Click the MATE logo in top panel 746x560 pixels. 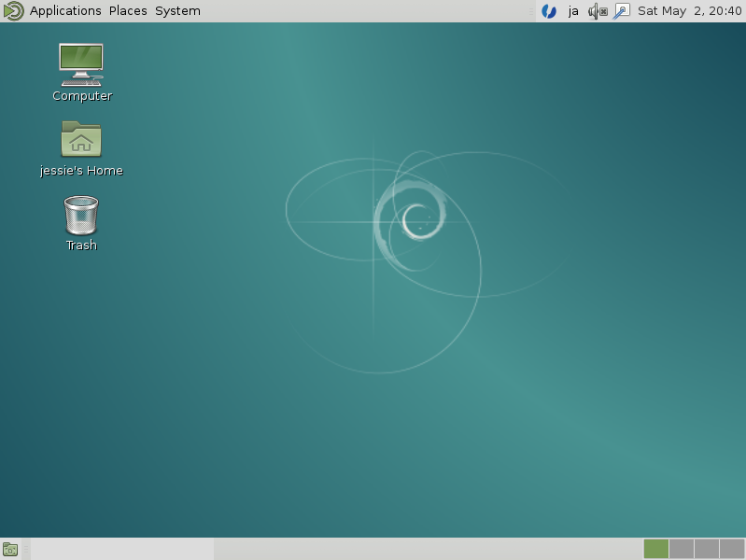(13, 10)
